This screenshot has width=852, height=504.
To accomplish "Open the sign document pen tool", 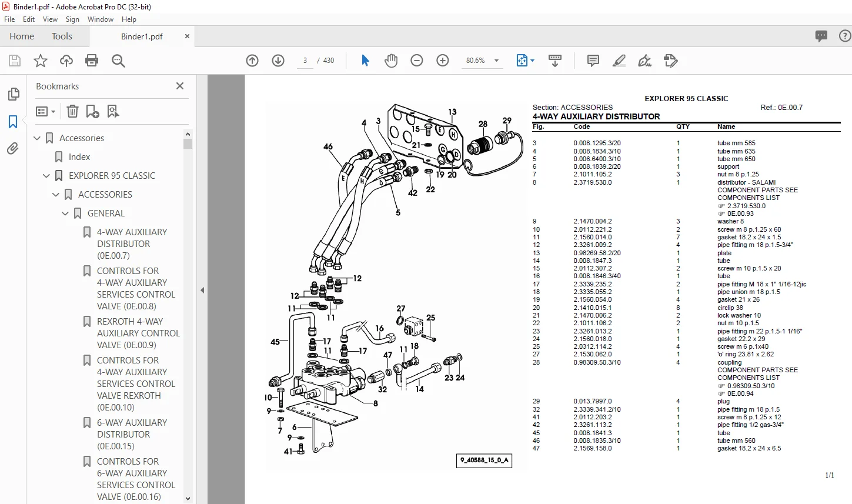I will click(x=645, y=61).
